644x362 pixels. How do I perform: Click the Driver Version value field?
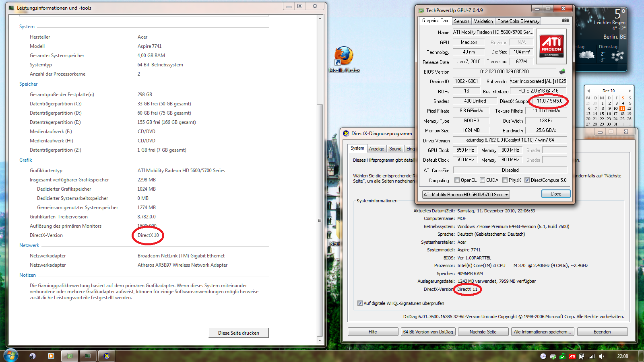click(510, 140)
